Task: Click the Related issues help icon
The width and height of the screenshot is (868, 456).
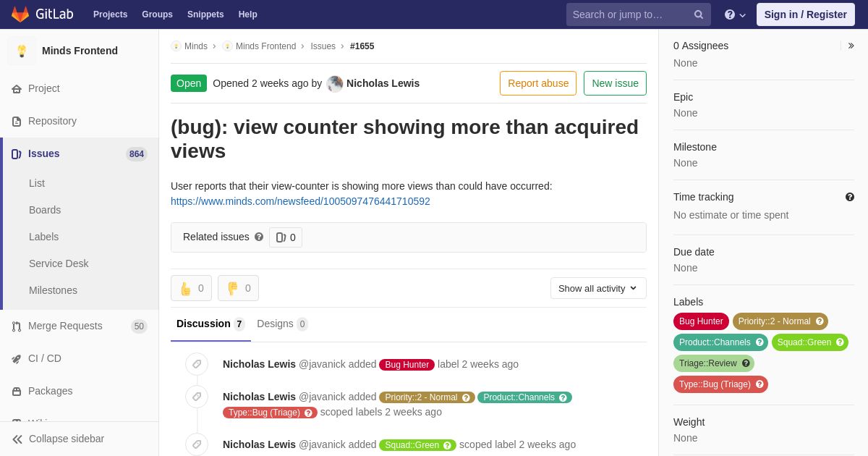Action: [259, 237]
